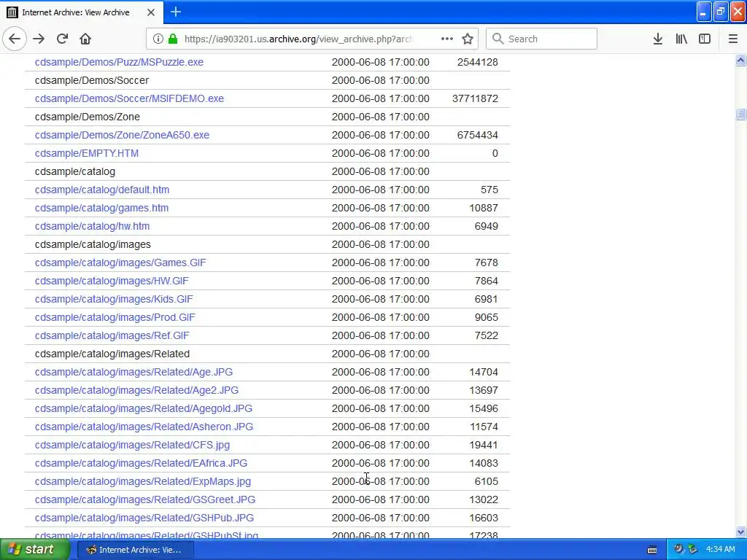Switch to Internet Archive taskbar button

click(x=135, y=550)
